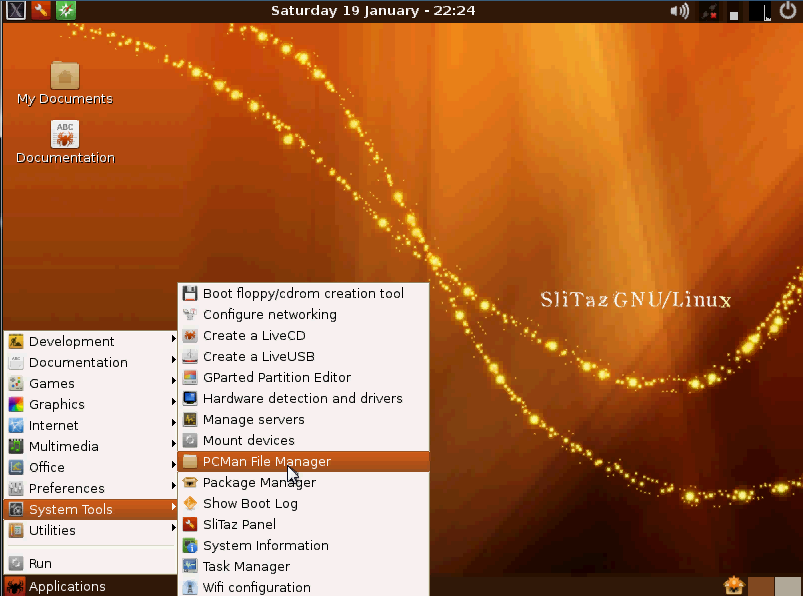Open the green web browser launcher icon
Screen dimensions: 803x596
click(66, 10)
